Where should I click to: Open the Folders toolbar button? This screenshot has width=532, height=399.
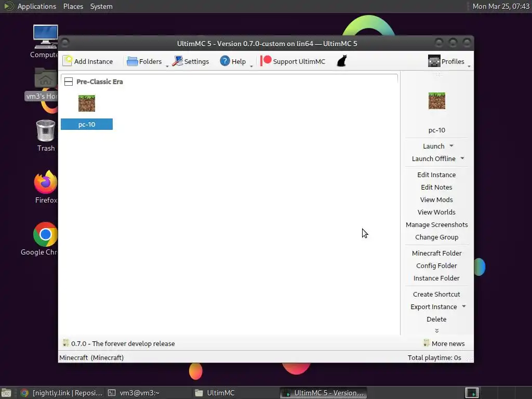coord(144,61)
